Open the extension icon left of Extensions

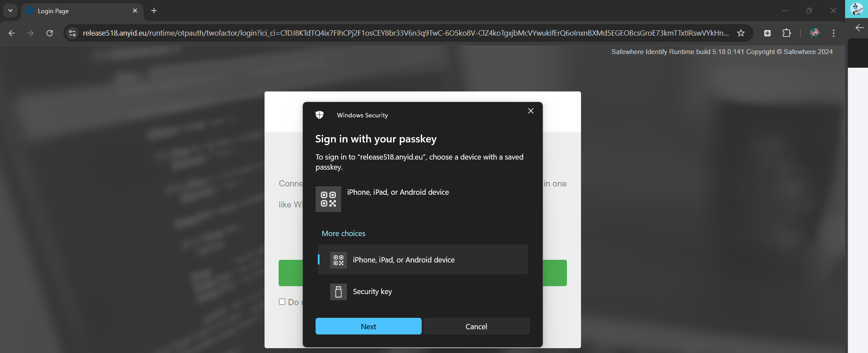coord(767,33)
